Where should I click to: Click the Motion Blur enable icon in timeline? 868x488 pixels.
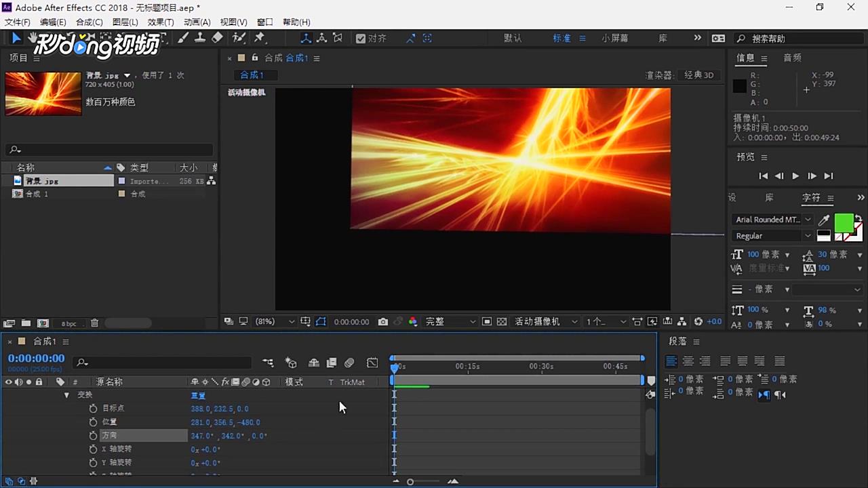[349, 363]
